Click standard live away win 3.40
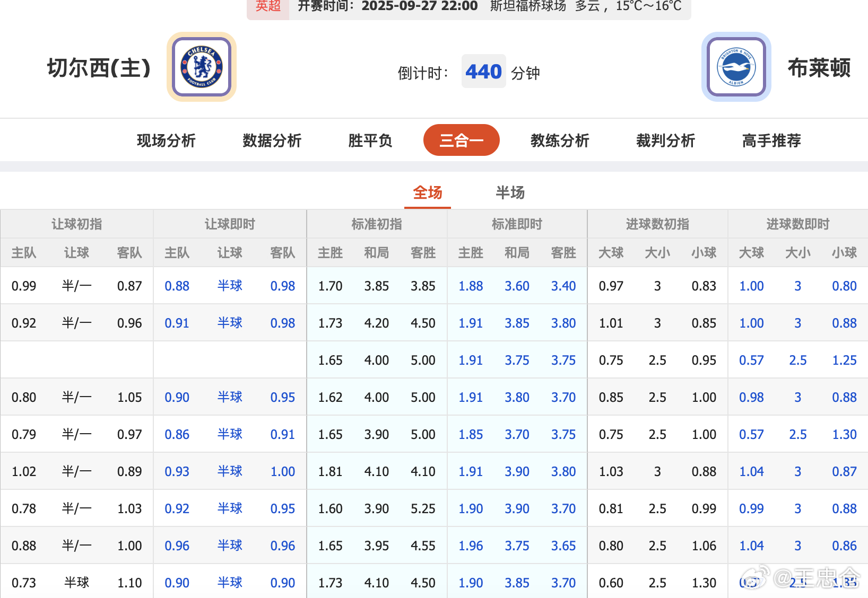The height and width of the screenshot is (598, 868). click(563, 286)
